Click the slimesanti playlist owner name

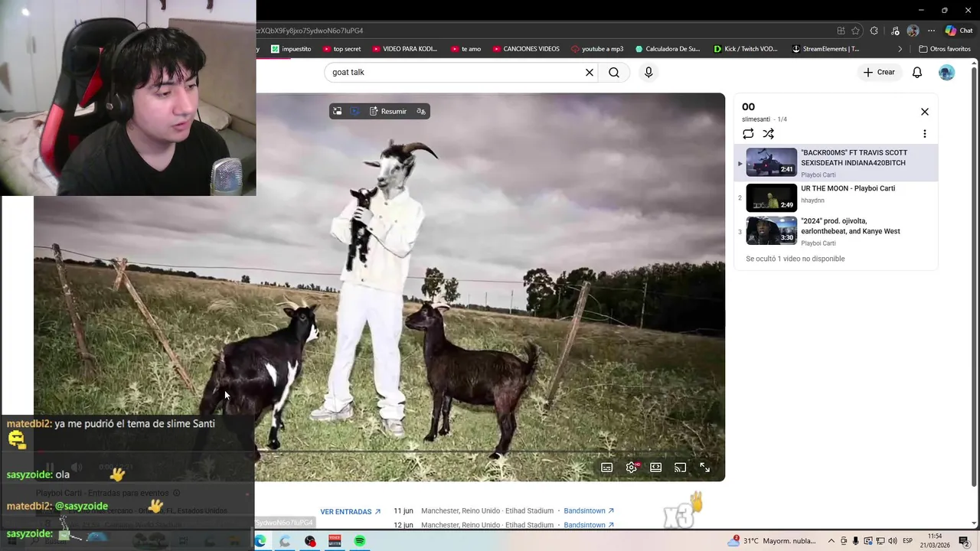coord(756,119)
